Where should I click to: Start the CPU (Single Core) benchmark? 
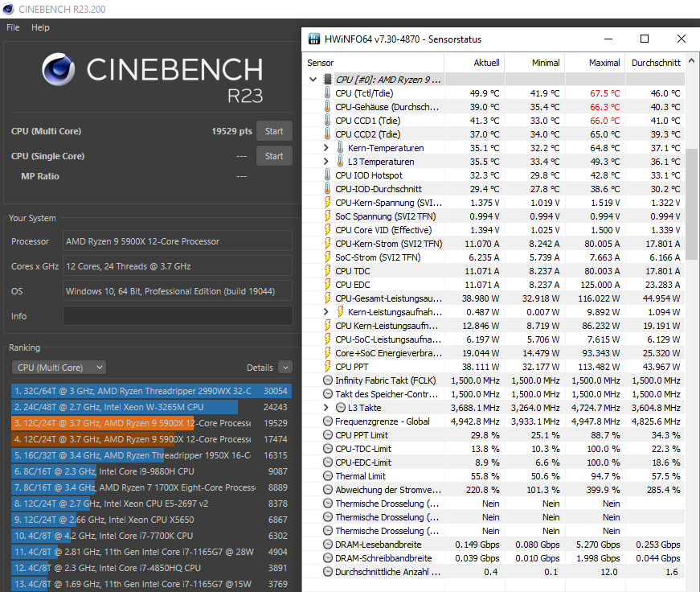coord(274,156)
